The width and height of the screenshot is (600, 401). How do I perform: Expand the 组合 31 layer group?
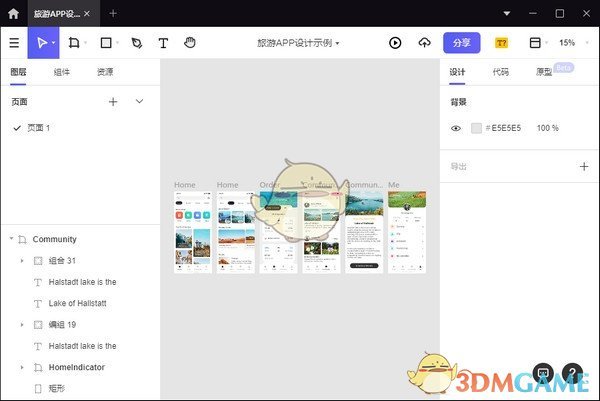pos(22,260)
